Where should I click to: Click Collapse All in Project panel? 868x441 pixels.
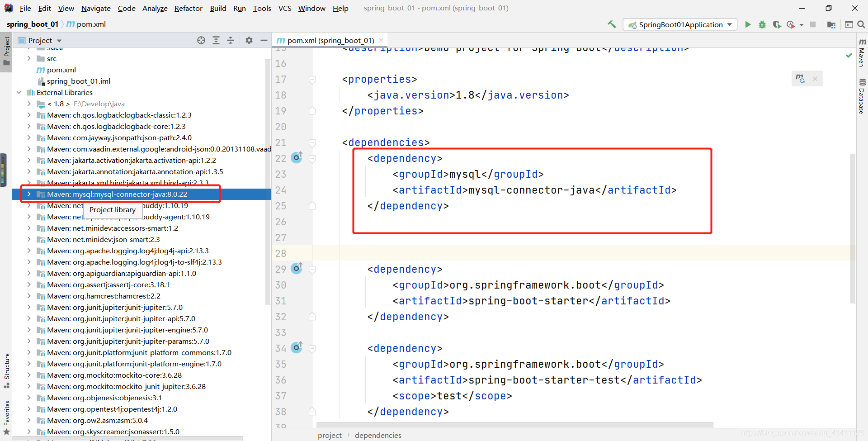(231, 40)
